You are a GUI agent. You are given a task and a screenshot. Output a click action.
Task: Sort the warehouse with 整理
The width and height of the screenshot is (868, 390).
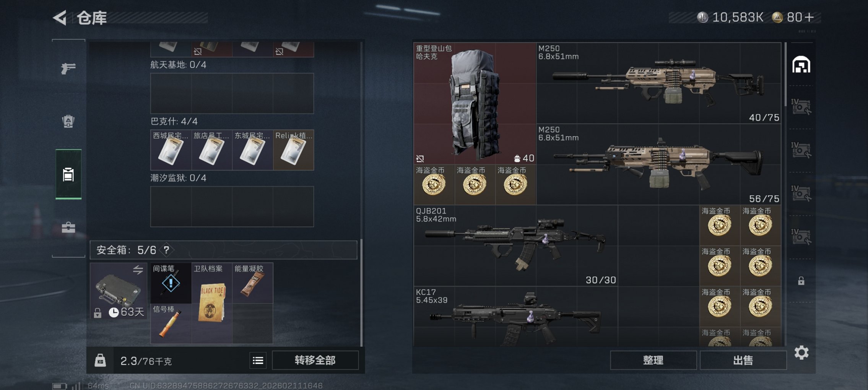click(x=653, y=360)
